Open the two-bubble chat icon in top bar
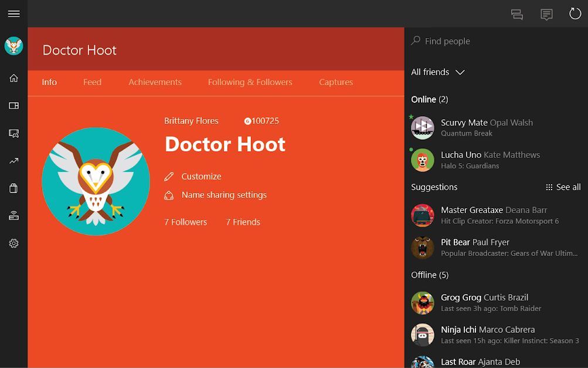The width and height of the screenshot is (588, 368). 516,15
